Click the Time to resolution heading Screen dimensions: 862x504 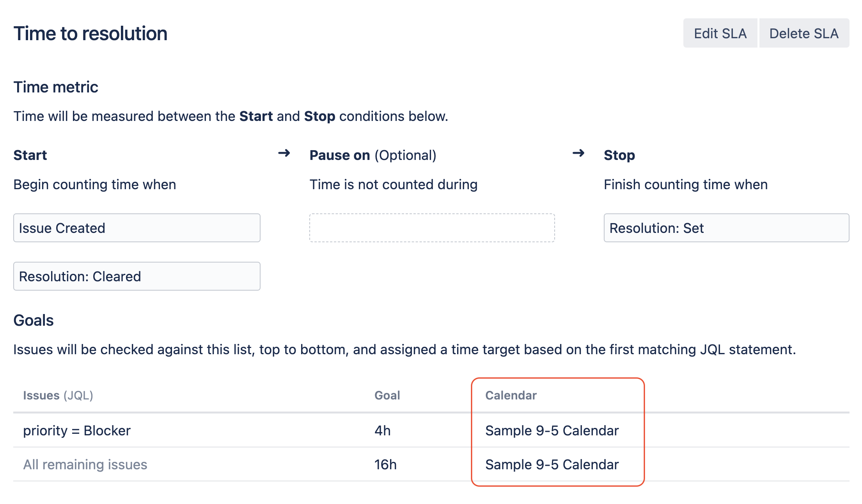(90, 34)
